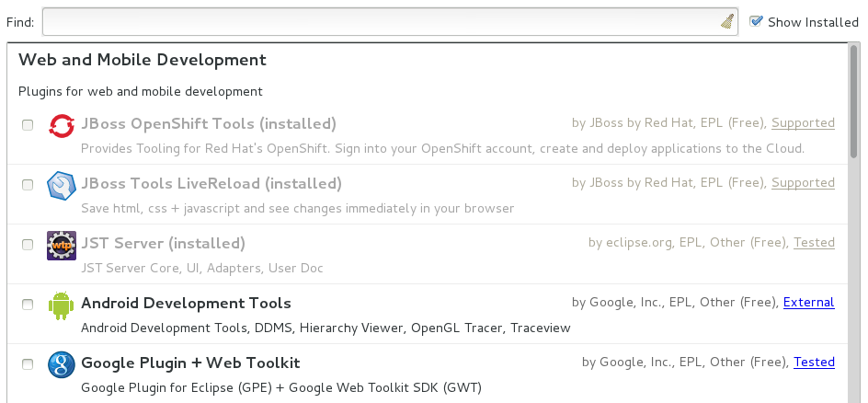
Task: Tick the JBoss Tools LiveReload checkbox
Action: pyautogui.click(x=28, y=185)
